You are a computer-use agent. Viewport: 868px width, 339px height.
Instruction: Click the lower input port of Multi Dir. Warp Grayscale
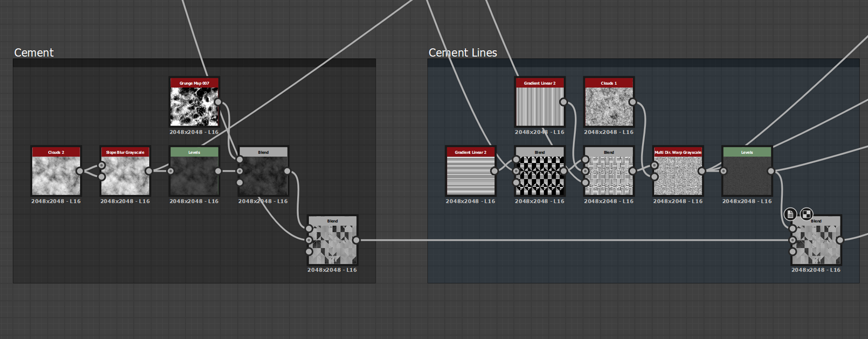[655, 177]
